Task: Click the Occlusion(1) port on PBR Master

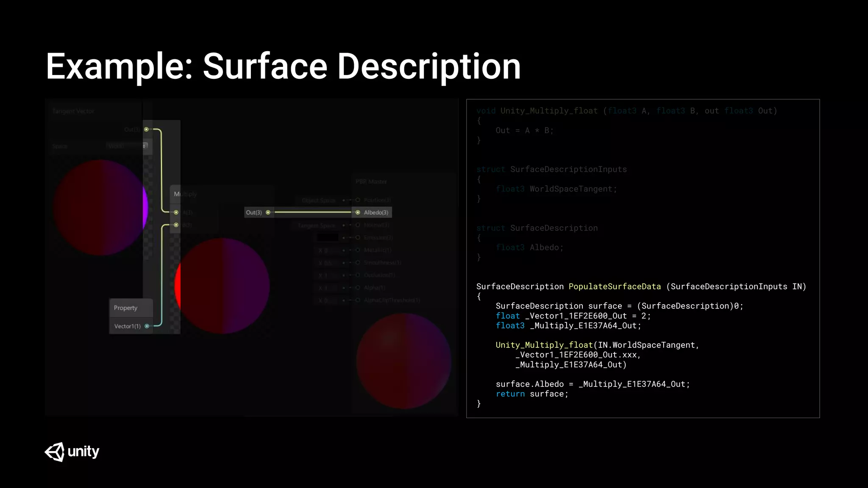Action: click(x=358, y=275)
